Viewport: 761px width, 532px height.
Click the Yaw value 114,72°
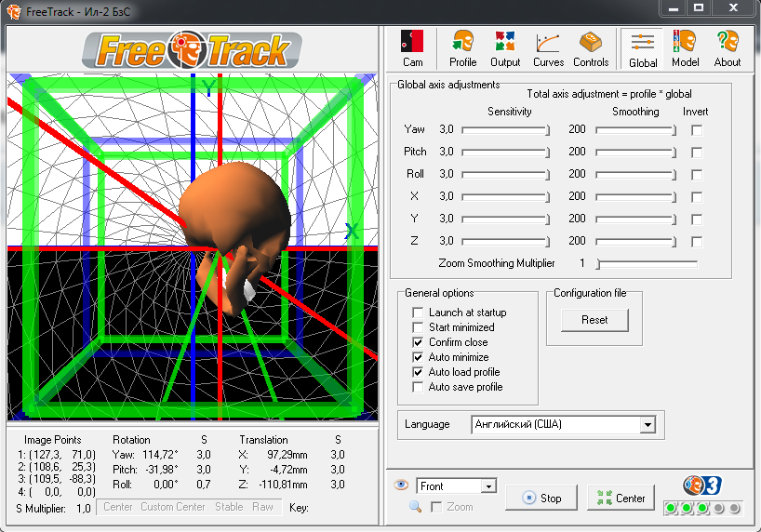(160, 455)
